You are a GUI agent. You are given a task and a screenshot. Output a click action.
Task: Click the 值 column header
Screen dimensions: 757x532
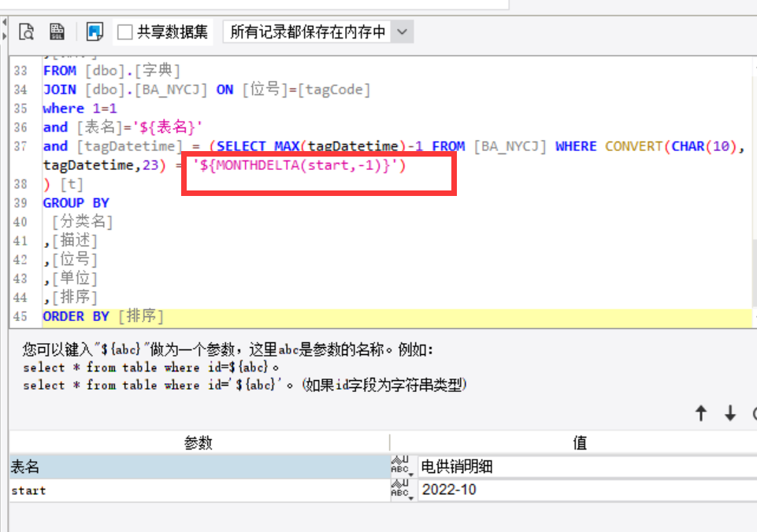(x=579, y=442)
